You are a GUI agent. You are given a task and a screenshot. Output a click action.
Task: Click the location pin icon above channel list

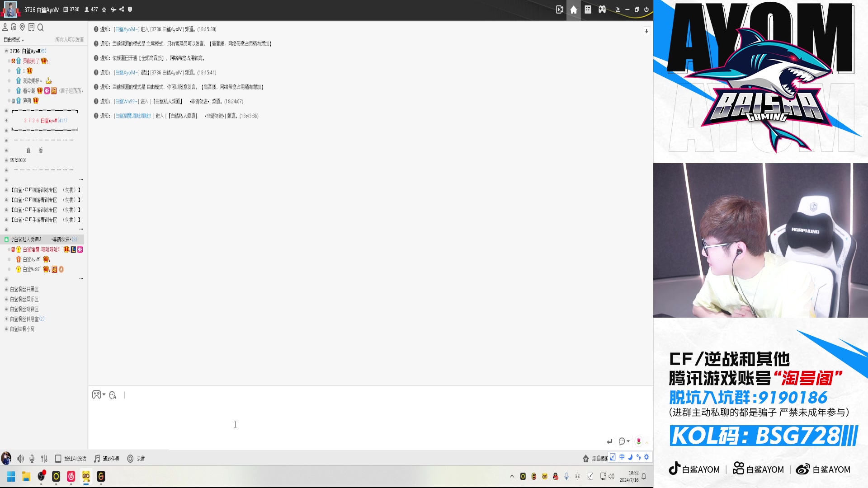[x=22, y=28]
